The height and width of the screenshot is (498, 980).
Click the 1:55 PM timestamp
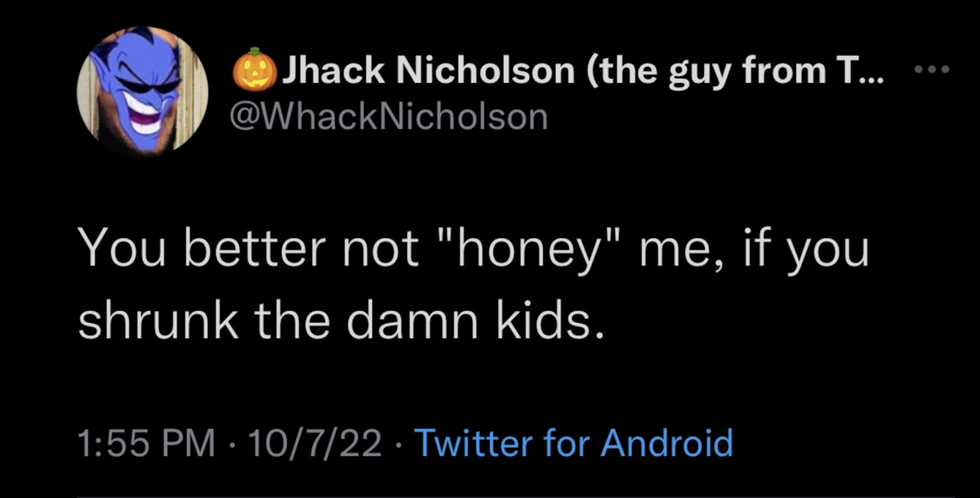pyautogui.click(x=146, y=443)
